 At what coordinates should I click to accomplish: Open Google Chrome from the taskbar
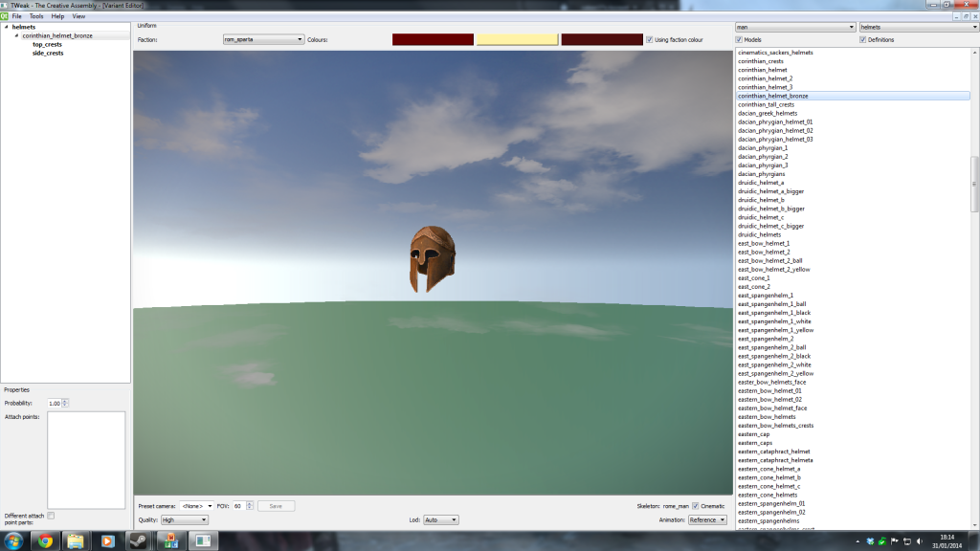(x=46, y=540)
